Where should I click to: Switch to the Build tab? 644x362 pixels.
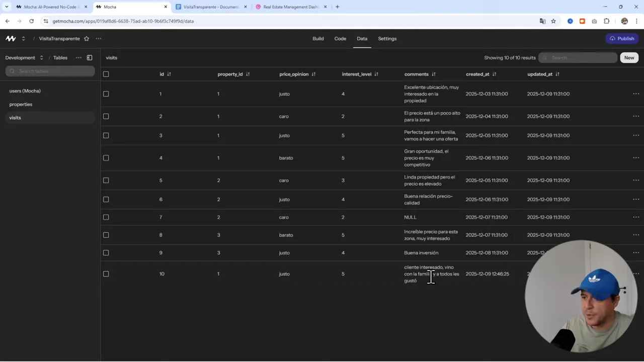click(x=318, y=38)
